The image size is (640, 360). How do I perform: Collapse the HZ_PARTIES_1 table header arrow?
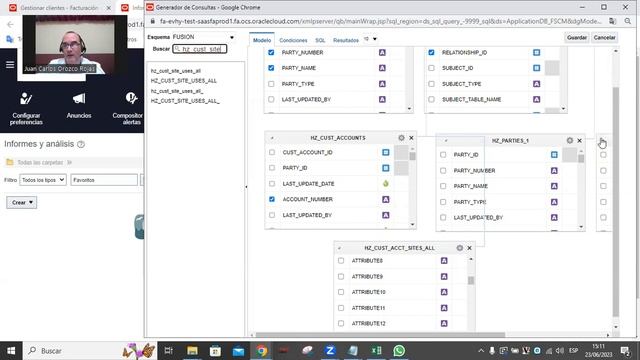[446, 141]
